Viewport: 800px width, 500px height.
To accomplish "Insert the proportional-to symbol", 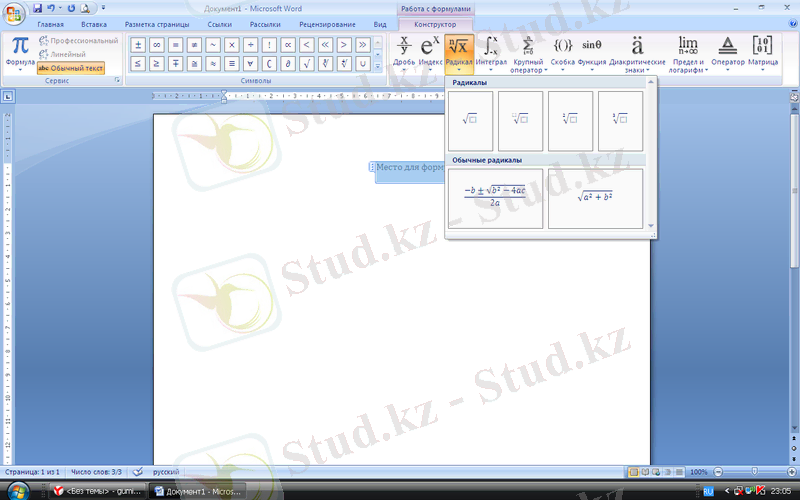I will 288,45.
